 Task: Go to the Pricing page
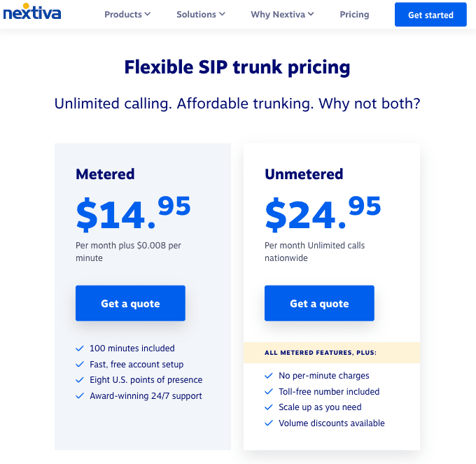[x=354, y=15]
